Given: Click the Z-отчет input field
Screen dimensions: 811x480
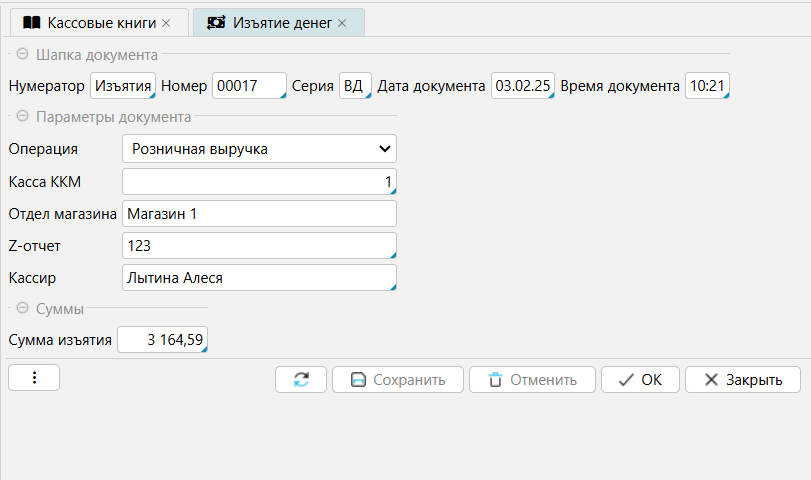Looking at the screenshot, I should 258,245.
